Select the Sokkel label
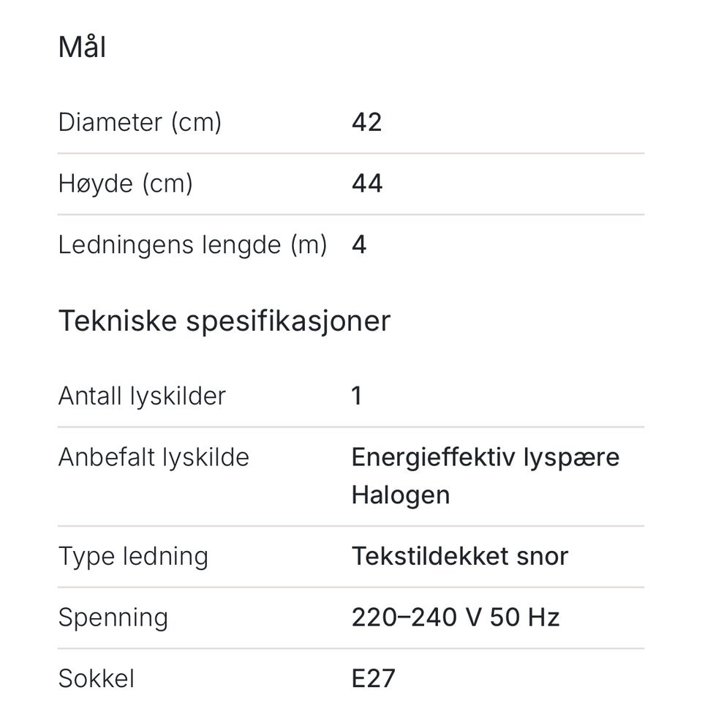702x728 pixels. [96, 679]
